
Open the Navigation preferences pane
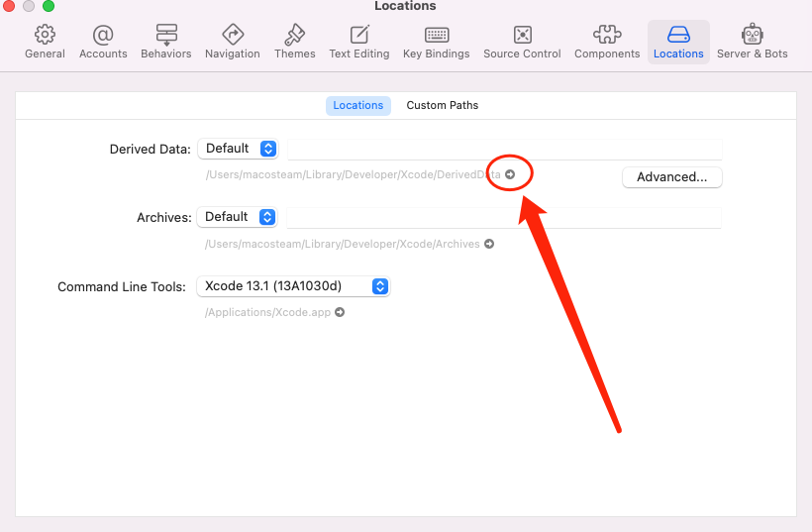(233, 42)
